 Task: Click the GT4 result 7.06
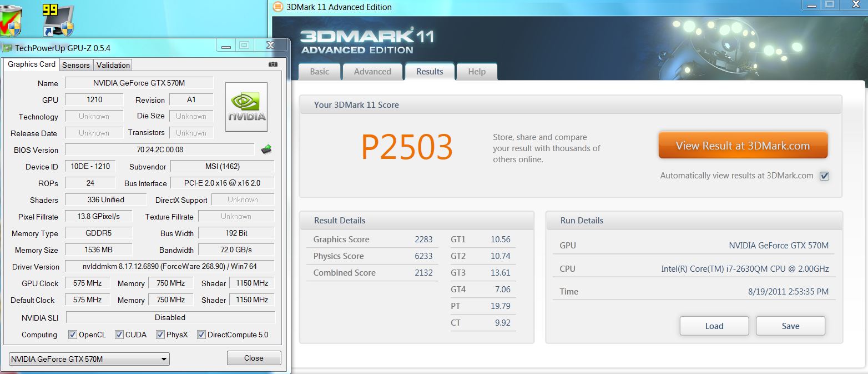(502, 290)
